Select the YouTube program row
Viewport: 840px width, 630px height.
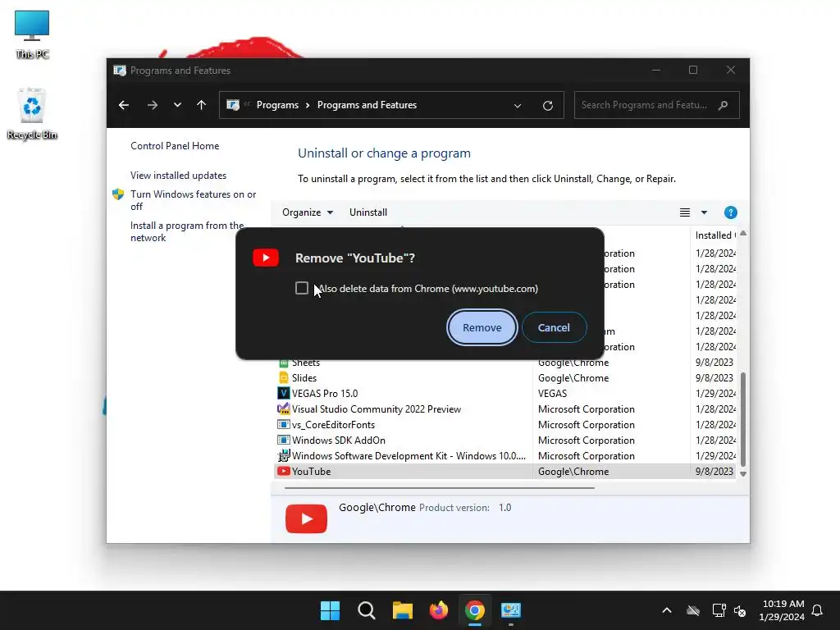coord(506,472)
